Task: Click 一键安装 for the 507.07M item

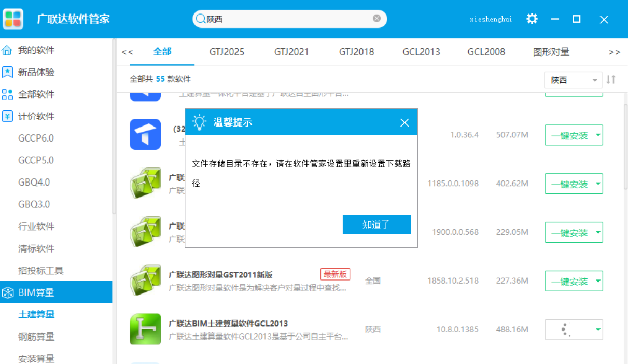Action: (569, 135)
